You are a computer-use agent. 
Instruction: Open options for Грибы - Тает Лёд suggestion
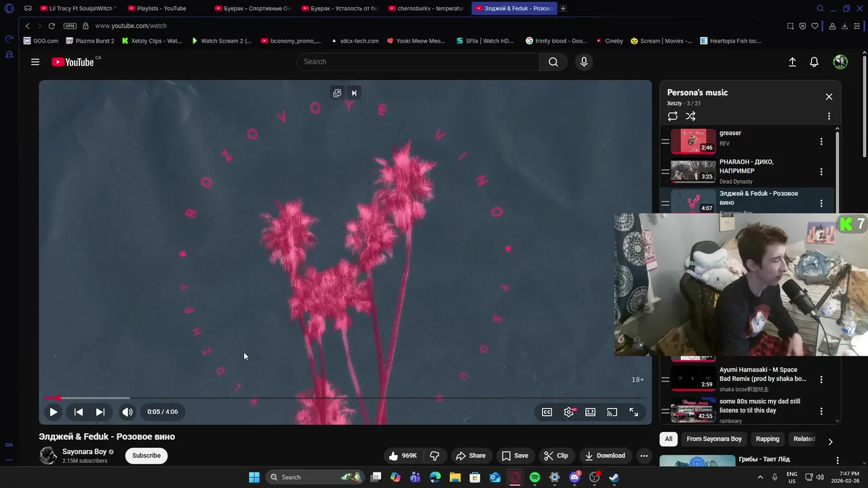[x=837, y=461]
